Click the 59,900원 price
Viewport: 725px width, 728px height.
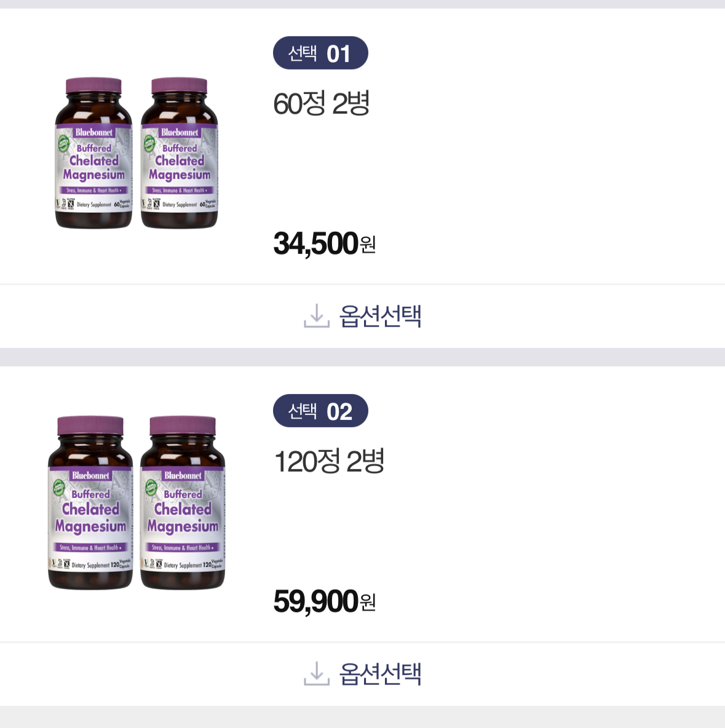click(324, 601)
